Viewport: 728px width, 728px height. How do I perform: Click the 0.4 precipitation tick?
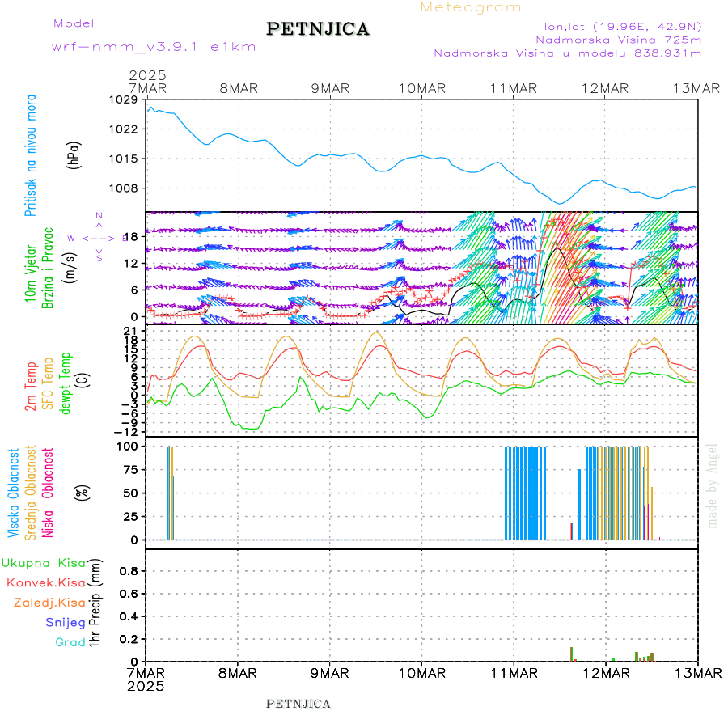coord(129,616)
